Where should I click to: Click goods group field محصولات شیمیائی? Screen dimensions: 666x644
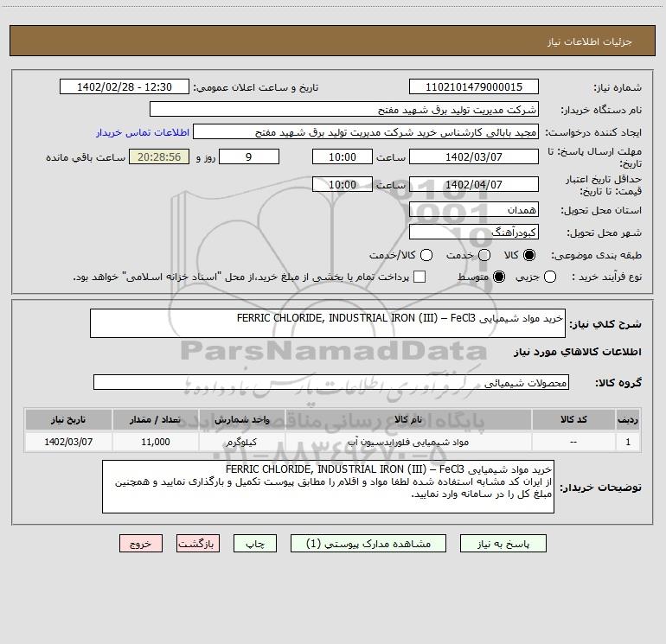tap(331, 382)
